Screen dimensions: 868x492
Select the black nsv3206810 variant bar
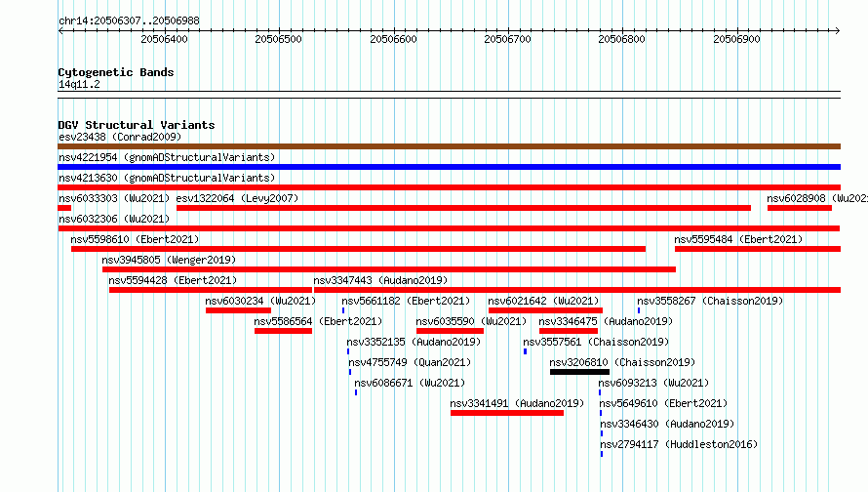[x=579, y=372]
